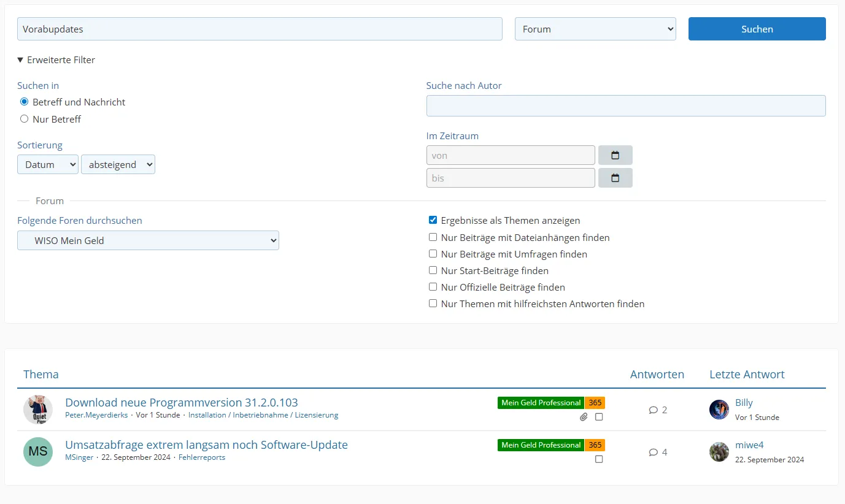Screen dimensions: 845x504
Task: Open the 'Datum' sorting dropdown
Action: pos(48,164)
